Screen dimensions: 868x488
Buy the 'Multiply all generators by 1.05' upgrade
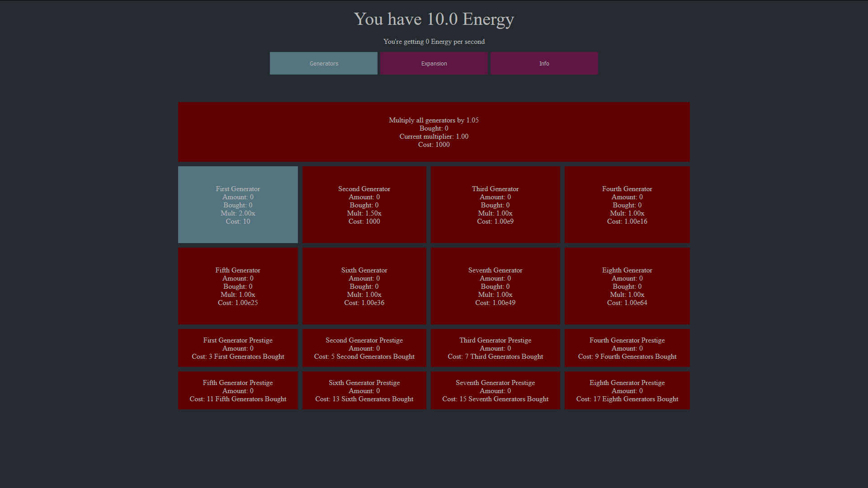point(434,132)
